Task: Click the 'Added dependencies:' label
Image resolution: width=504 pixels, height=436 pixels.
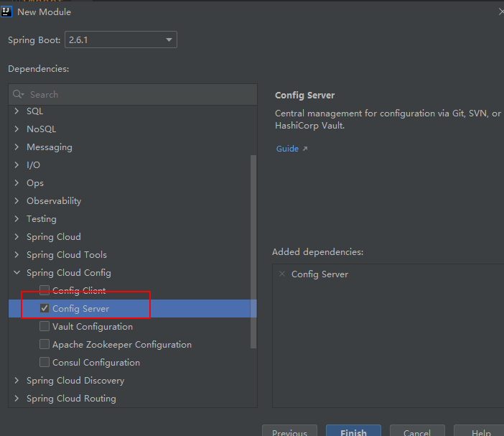Action: point(317,252)
